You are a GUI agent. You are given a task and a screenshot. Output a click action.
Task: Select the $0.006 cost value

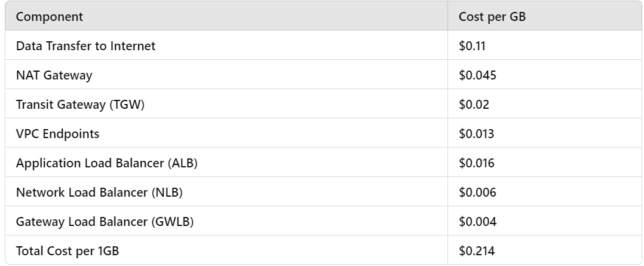click(477, 192)
